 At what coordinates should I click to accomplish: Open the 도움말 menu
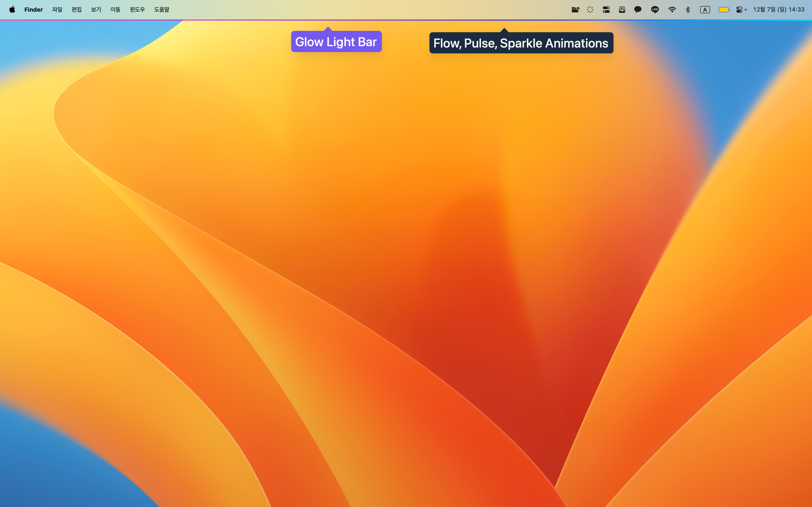[x=162, y=9]
